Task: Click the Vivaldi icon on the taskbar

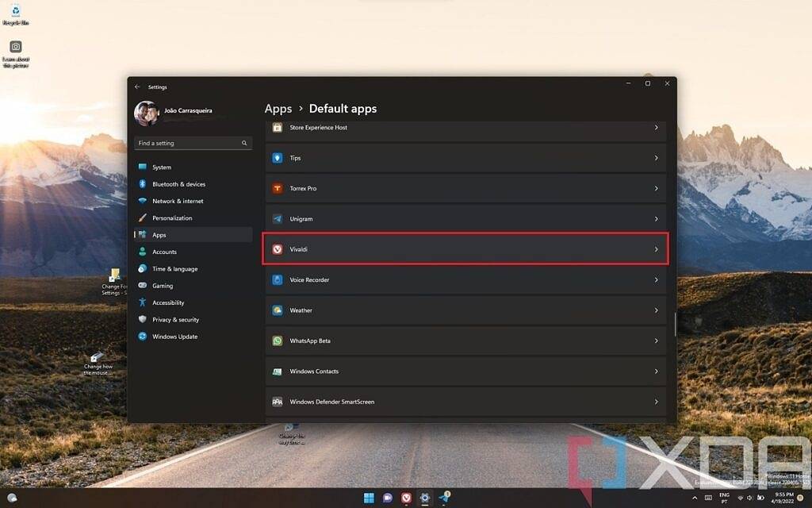Action: (405, 498)
